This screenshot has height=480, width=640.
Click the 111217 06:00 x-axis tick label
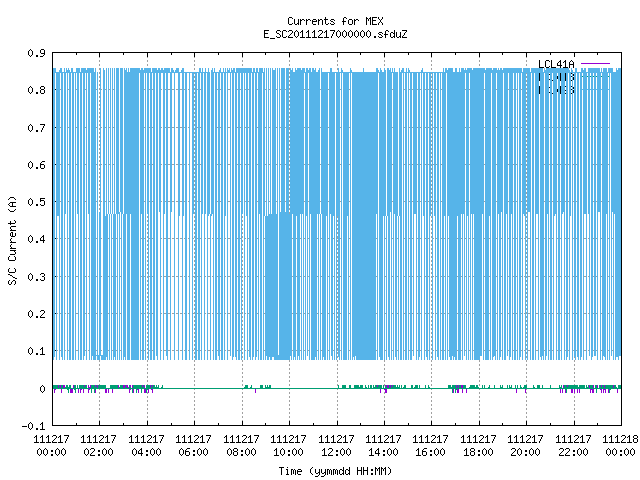tap(193, 446)
